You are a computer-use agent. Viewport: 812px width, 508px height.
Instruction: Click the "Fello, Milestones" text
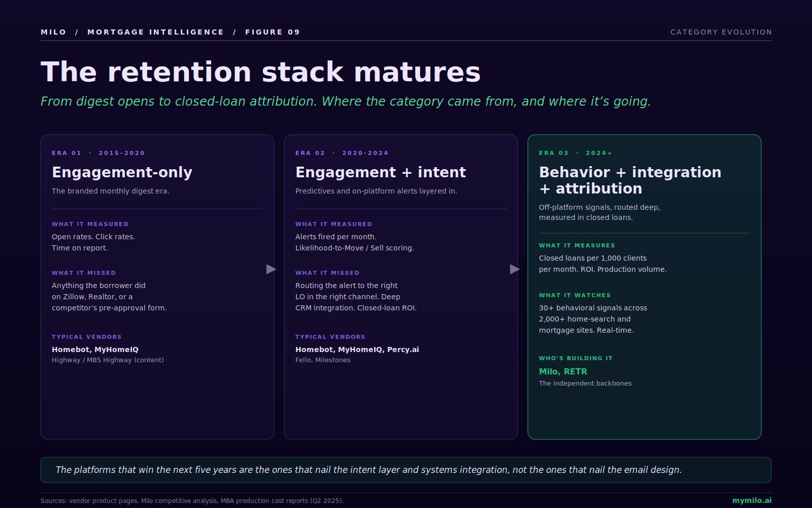[323, 360]
